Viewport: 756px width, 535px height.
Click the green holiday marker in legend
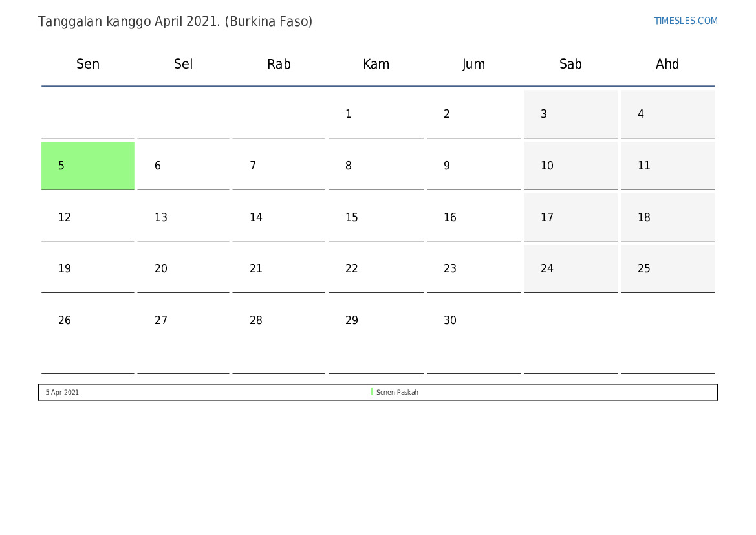(x=372, y=392)
